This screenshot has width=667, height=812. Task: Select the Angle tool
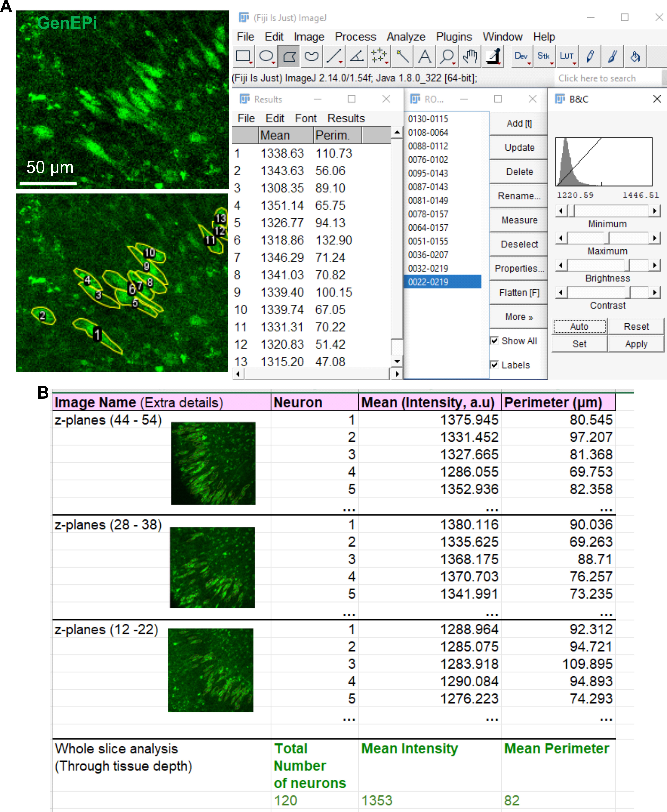click(357, 56)
